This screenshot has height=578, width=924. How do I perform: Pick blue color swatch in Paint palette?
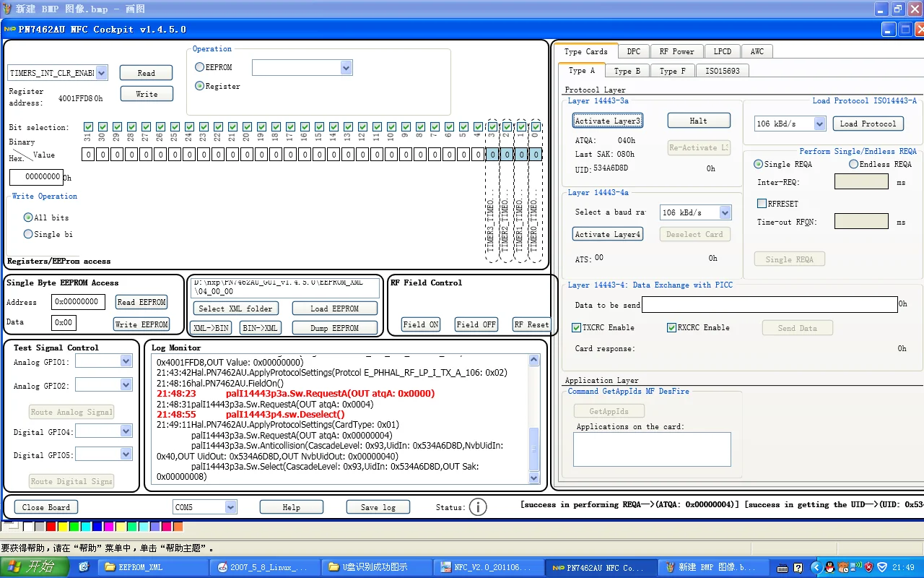(97, 526)
